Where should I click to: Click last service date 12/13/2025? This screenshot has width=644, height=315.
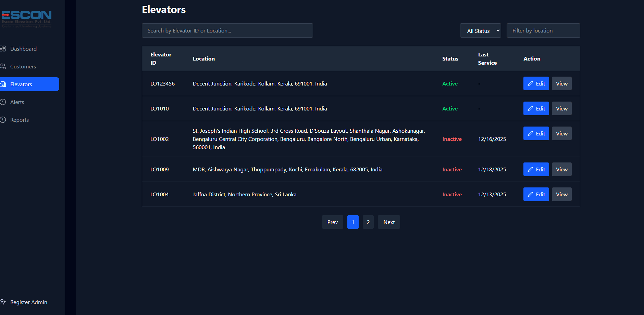(x=492, y=194)
